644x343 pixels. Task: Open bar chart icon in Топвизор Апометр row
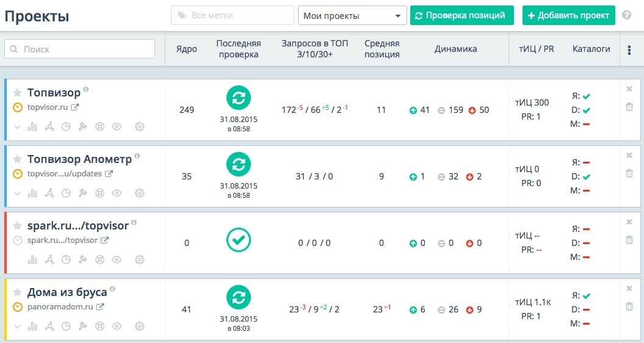pyautogui.click(x=32, y=193)
